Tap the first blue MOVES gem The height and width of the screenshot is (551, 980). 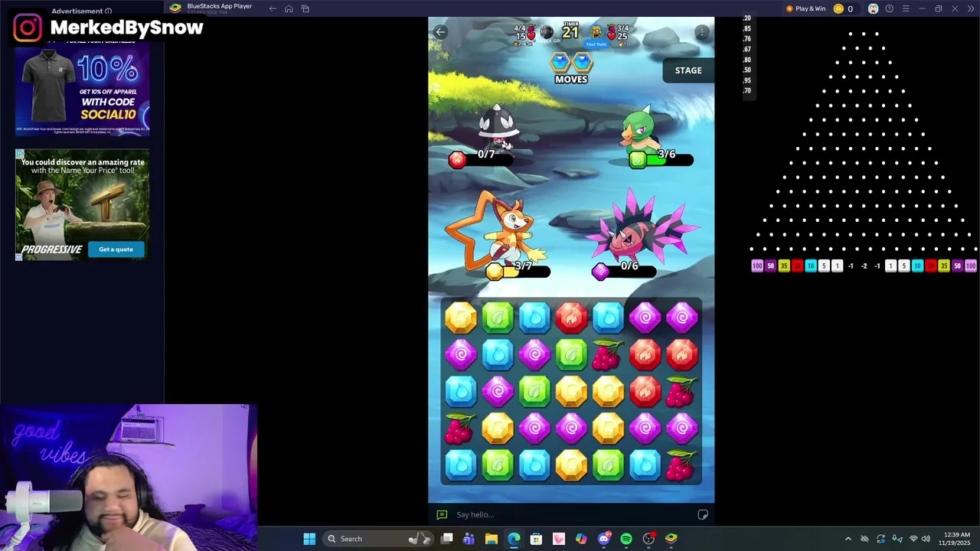[x=560, y=62]
